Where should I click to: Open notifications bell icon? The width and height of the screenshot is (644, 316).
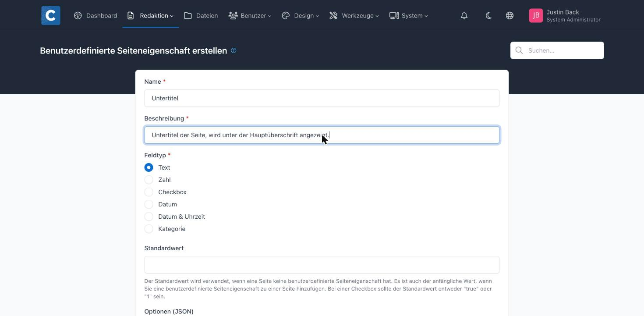pyautogui.click(x=464, y=15)
